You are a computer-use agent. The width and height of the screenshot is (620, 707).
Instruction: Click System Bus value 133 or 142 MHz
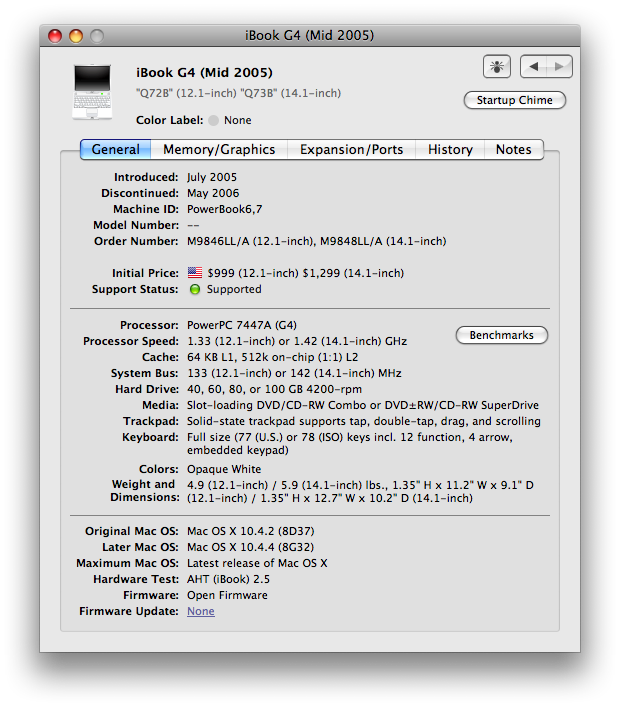(x=294, y=373)
